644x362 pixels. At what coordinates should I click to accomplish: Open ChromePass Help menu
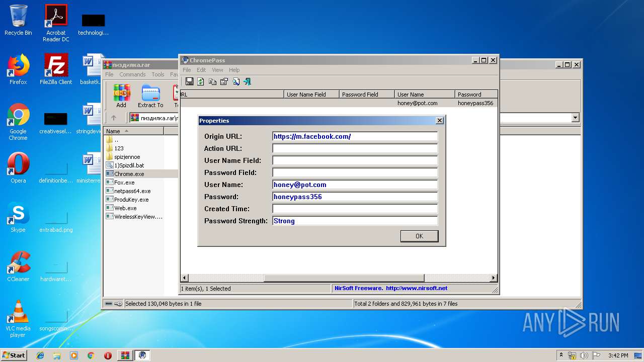point(234,70)
